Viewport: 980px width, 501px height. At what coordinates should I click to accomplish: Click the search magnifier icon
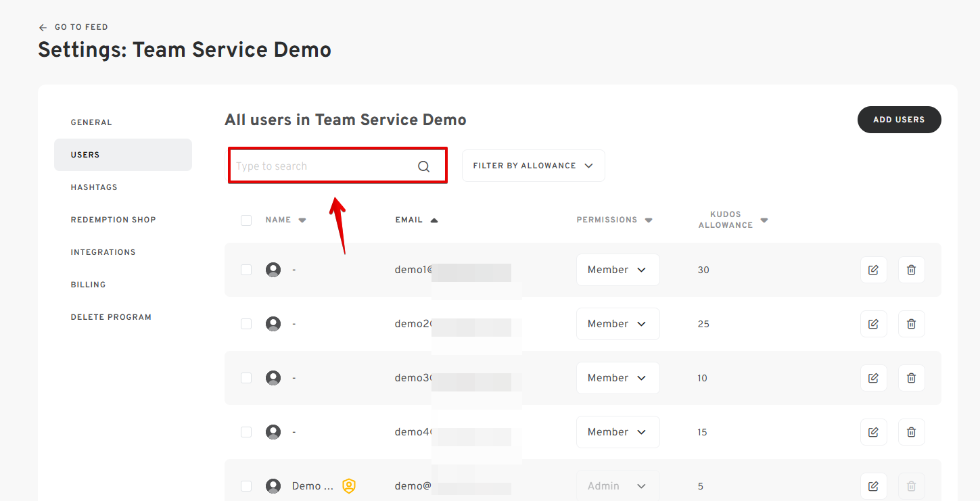(x=423, y=165)
